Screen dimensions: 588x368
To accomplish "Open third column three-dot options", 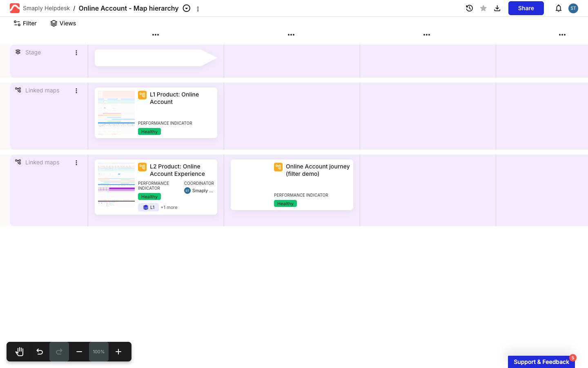I will pos(427,35).
